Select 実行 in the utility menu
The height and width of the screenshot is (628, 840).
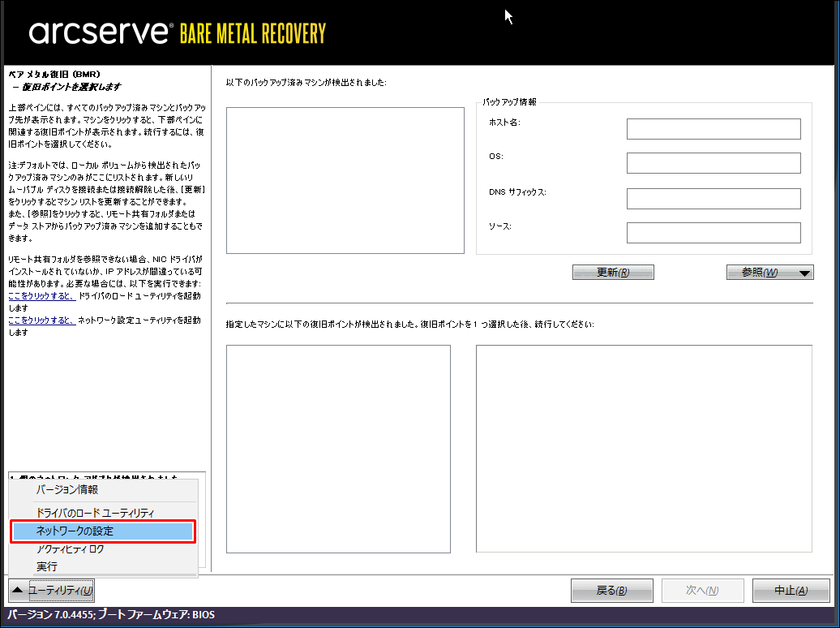point(46,566)
